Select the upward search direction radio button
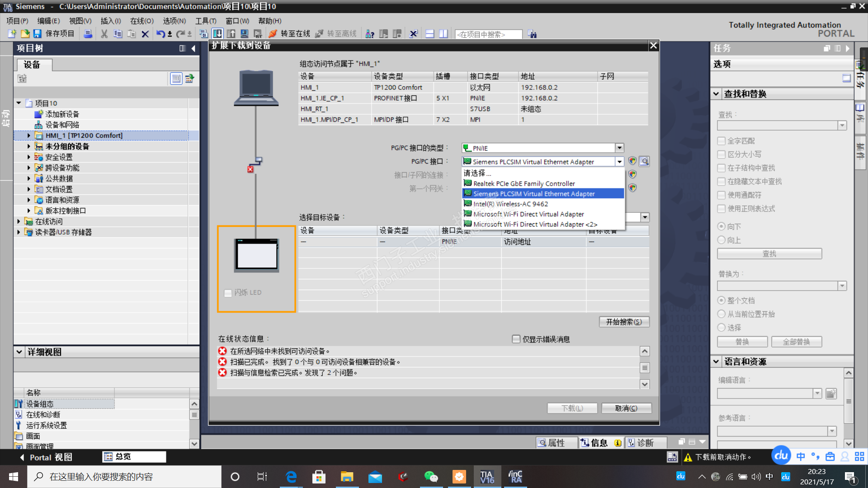Screen dimensions: 868x488 pos(722,240)
